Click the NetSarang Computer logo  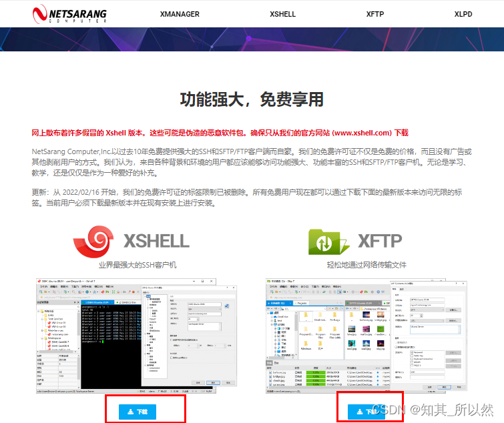click(x=69, y=14)
